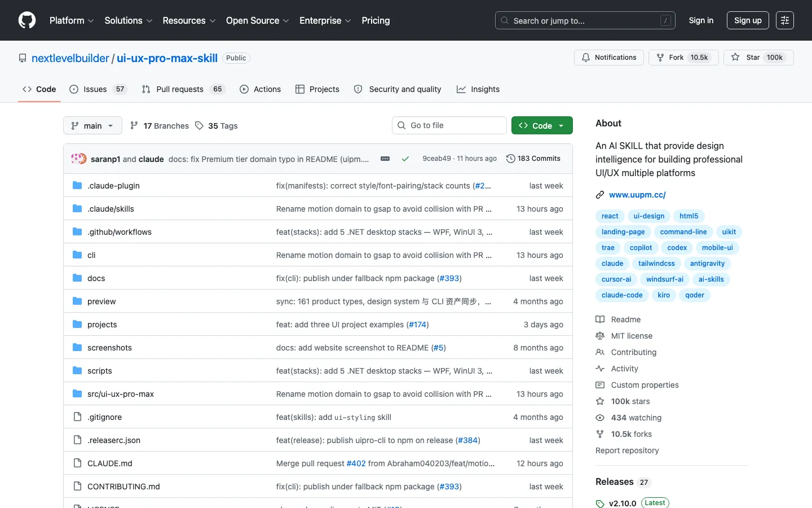Open the green Code dropdown button
This screenshot has height=508, width=812.
(x=542, y=125)
